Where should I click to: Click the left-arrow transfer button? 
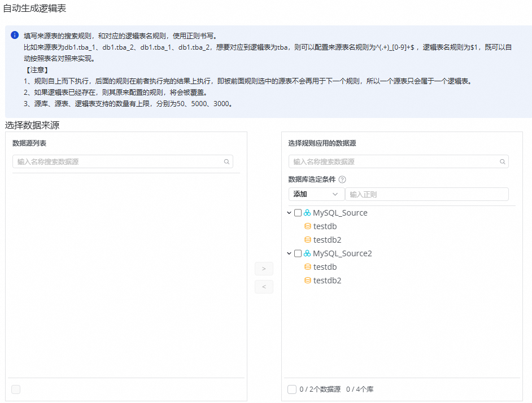tap(264, 287)
